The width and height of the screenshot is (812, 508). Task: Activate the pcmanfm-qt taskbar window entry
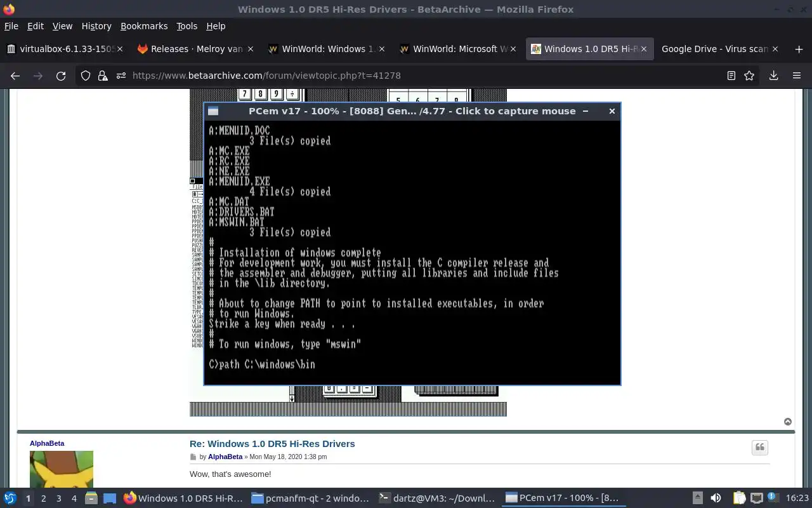pyautogui.click(x=310, y=498)
